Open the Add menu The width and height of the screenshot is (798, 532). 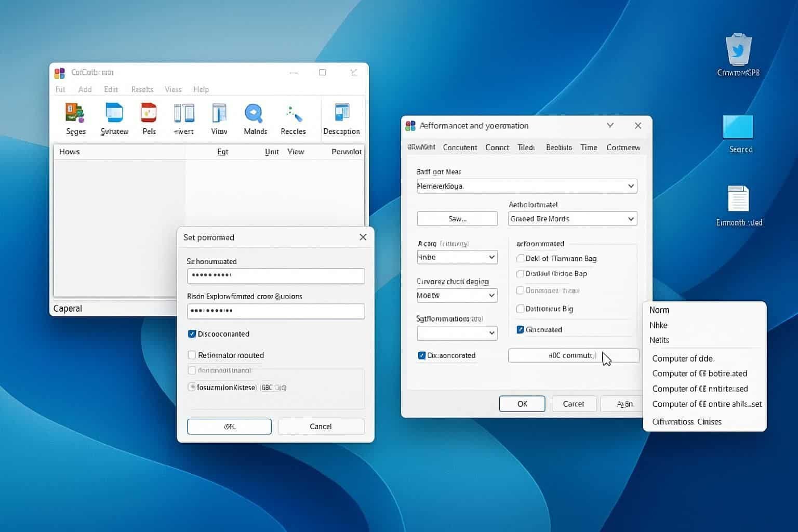(x=85, y=89)
